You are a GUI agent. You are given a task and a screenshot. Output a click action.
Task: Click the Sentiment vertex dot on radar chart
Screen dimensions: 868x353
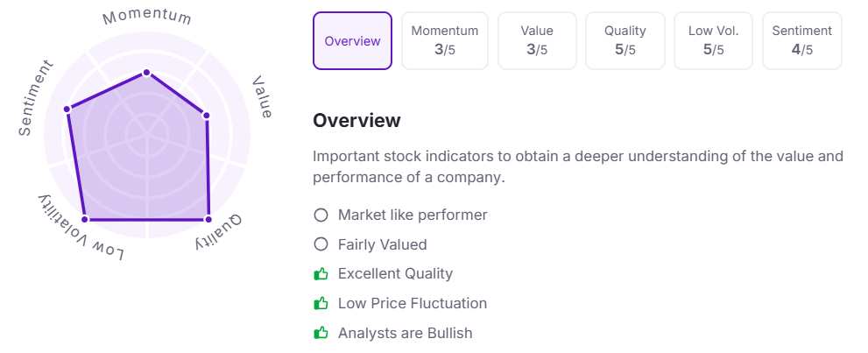point(67,109)
